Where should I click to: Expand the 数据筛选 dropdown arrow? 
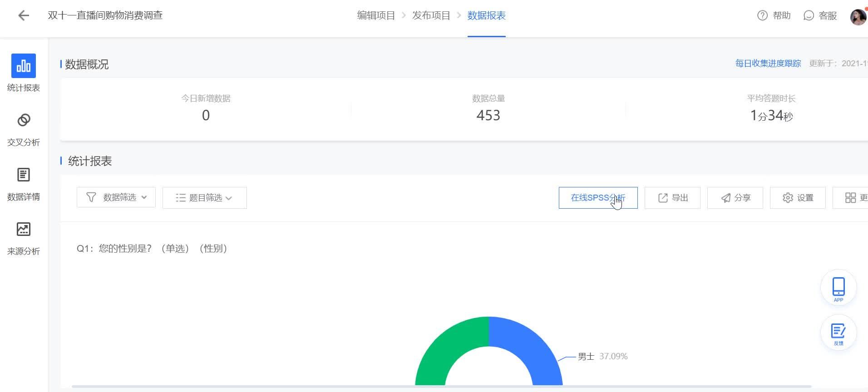click(144, 197)
